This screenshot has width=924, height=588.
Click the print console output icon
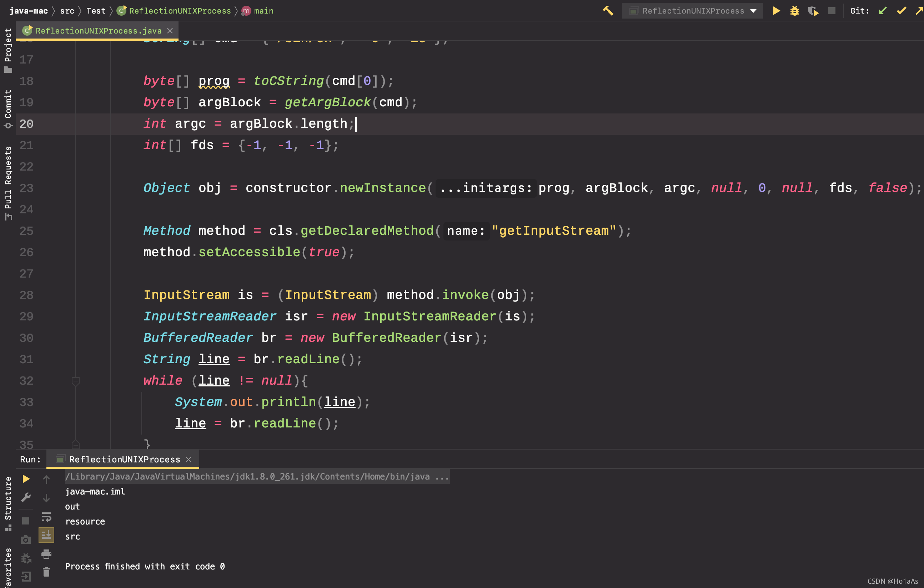tap(46, 554)
